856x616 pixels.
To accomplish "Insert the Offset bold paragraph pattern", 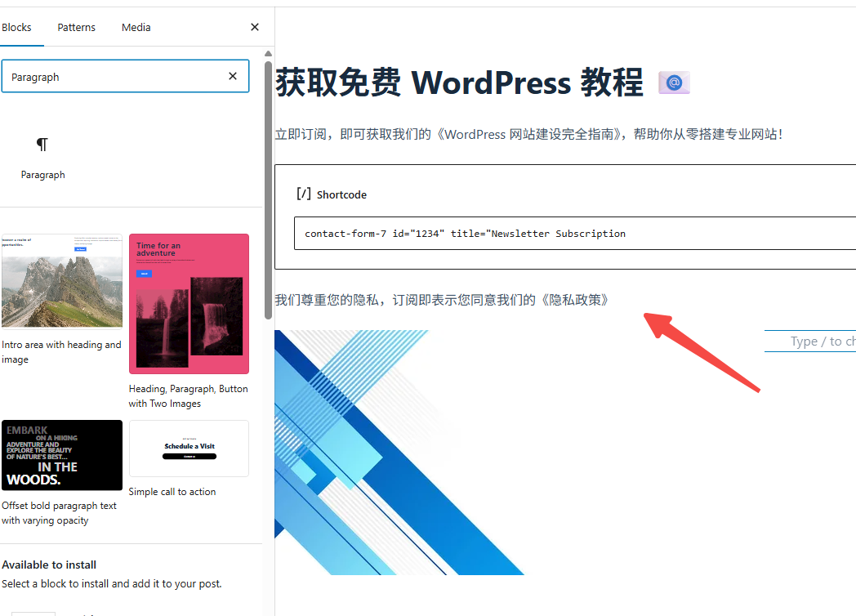I will (x=61, y=455).
